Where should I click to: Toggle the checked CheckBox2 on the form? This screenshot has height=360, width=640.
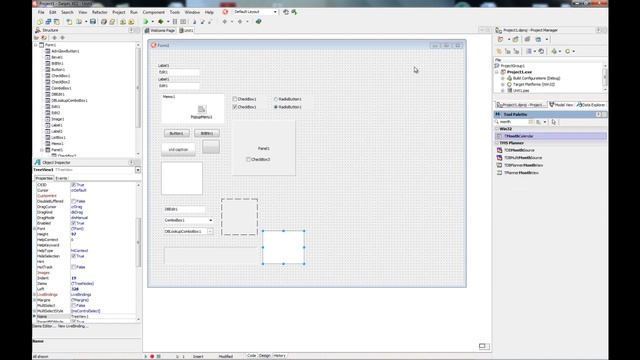235,107
